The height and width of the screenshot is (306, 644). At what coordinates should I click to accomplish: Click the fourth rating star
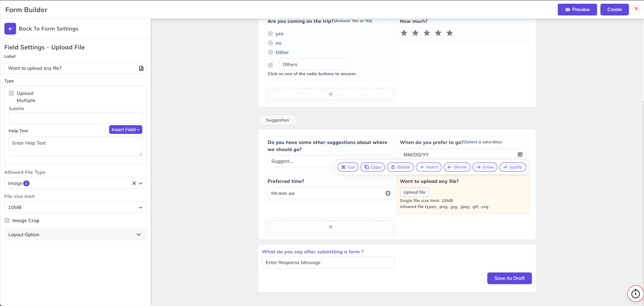(x=438, y=33)
